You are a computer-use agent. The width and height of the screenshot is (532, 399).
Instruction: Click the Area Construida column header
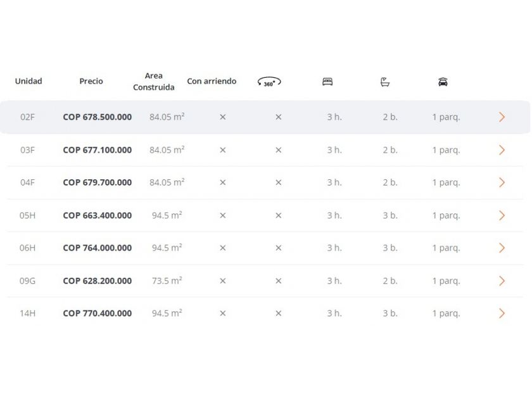click(x=154, y=82)
